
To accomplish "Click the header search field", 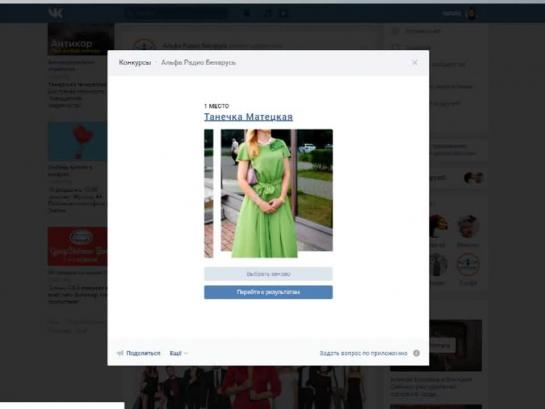I will (177, 13).
